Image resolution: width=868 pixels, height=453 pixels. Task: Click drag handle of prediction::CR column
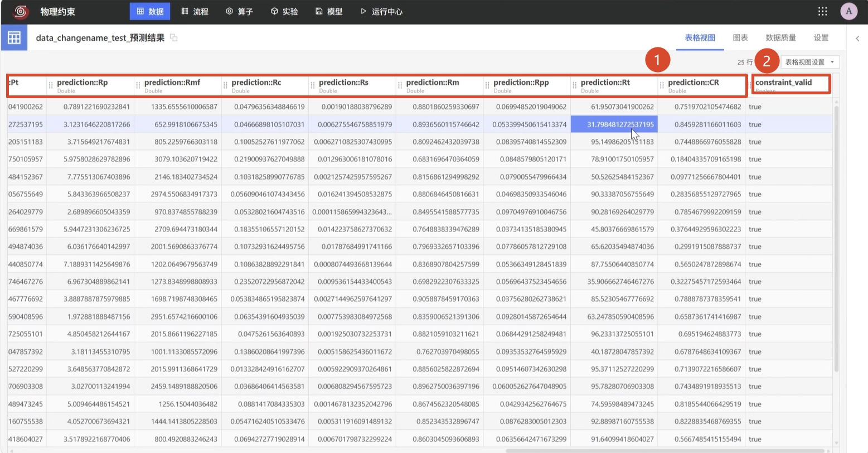(x=662, y=85)
